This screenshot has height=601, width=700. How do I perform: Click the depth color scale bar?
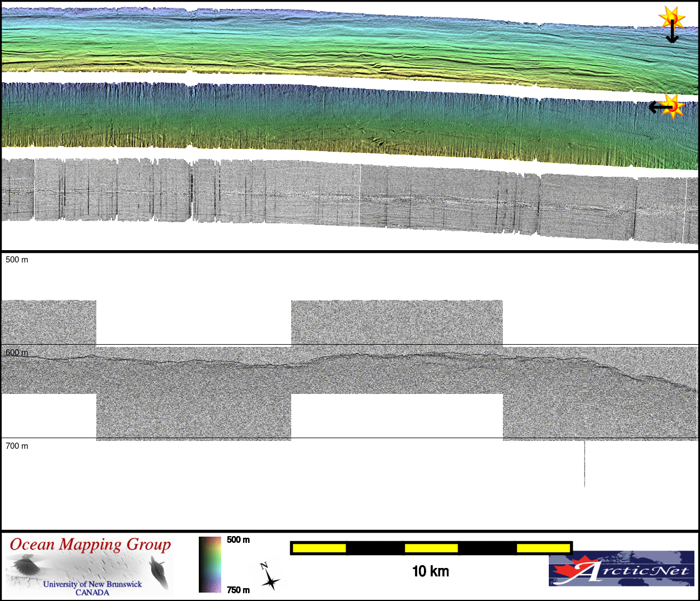tap(210, 564)
